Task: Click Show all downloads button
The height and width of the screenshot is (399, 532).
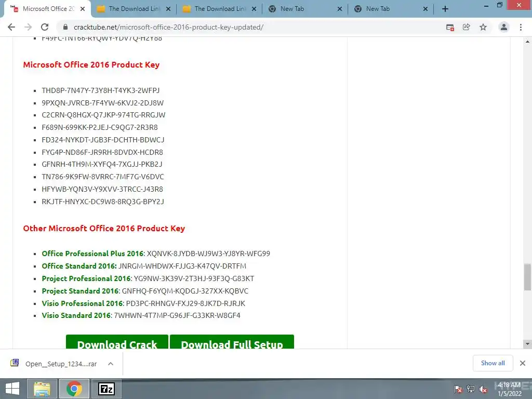Action: click(x=493, y=363)
